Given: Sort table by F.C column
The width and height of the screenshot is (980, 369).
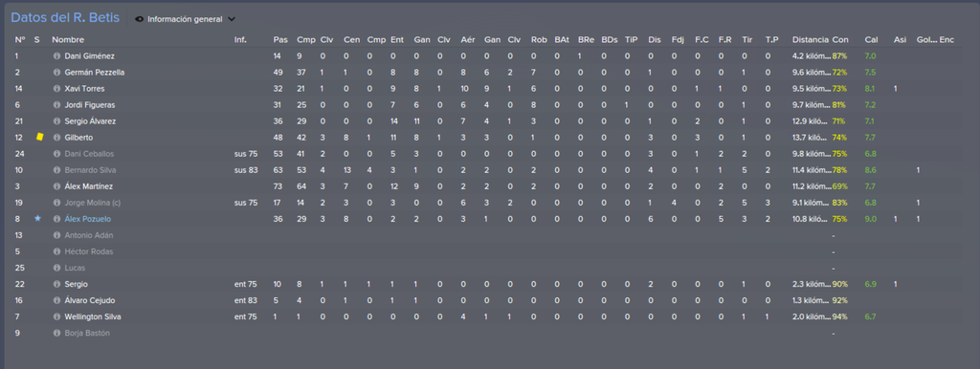Looking at the screenshot, I should coord(702,40).
